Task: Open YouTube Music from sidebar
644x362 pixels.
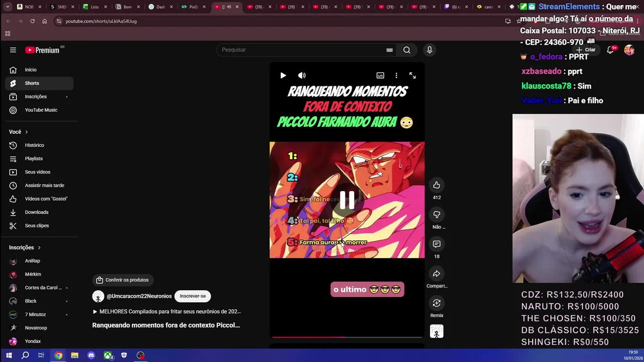Action: point(39,110)
